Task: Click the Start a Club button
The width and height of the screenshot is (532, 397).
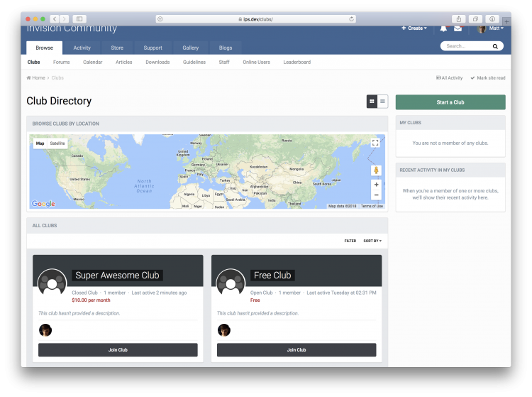Action: [x=450, y=102]
